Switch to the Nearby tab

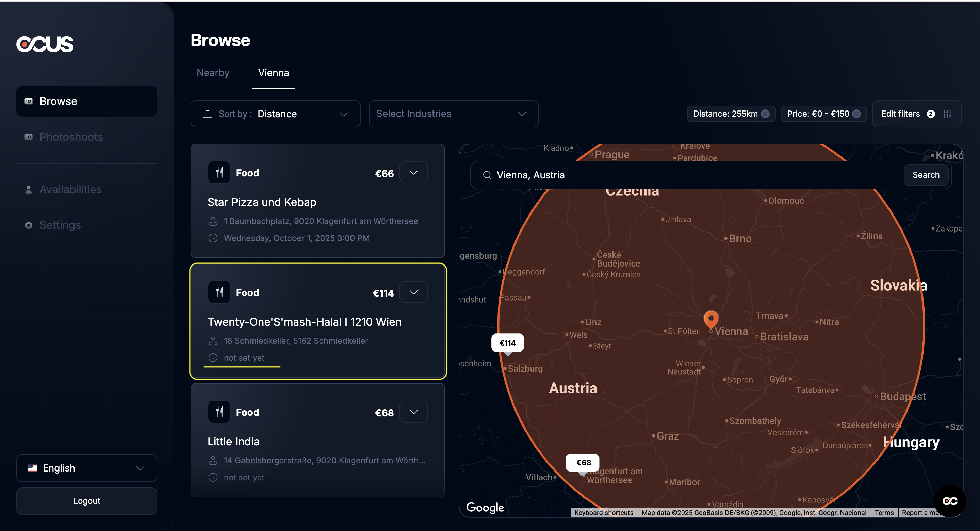point(213,73)
